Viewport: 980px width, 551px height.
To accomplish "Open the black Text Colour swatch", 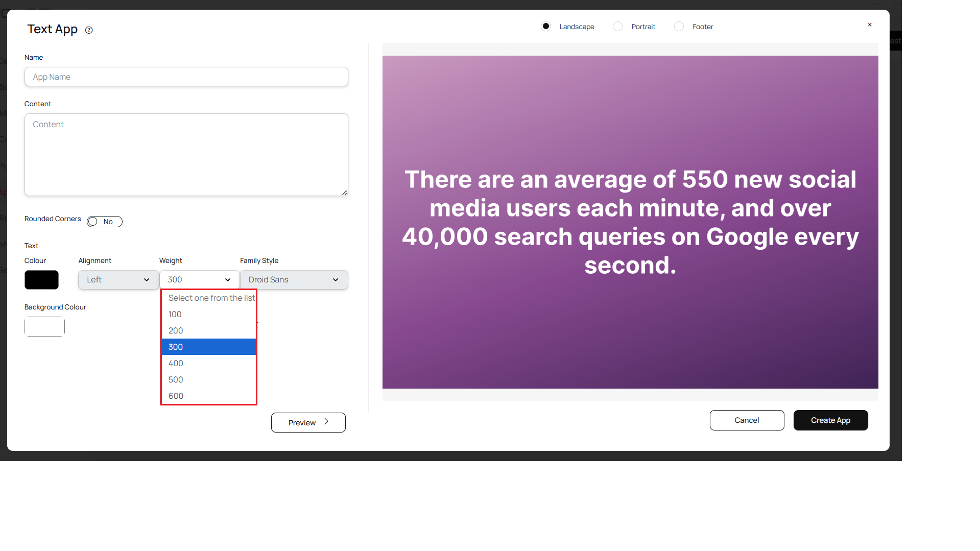I will 41,279.
